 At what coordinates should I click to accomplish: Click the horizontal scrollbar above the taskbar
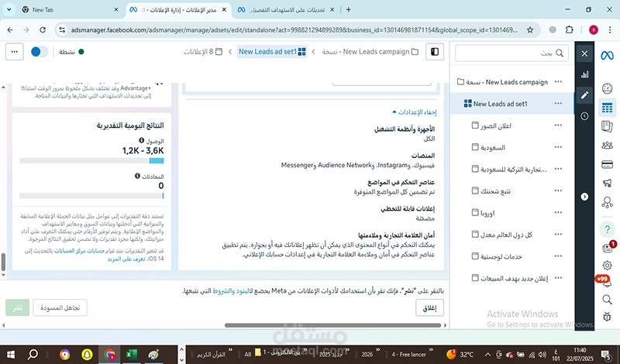tap(332, 325)
